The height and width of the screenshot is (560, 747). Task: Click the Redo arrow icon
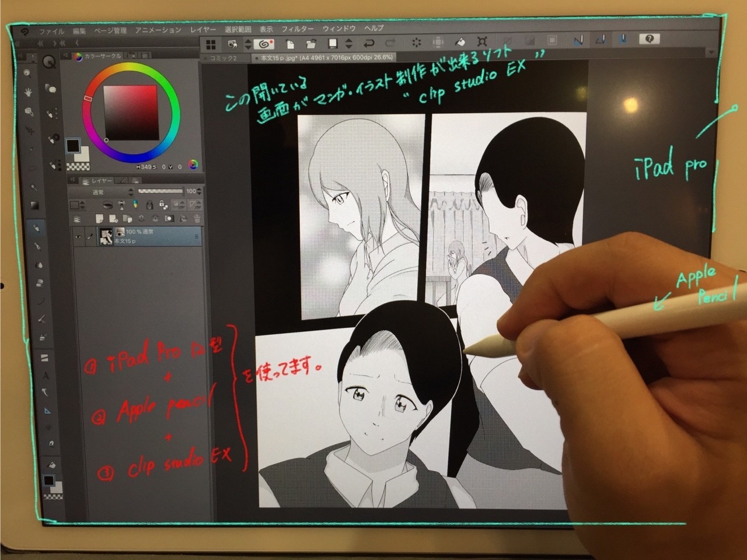[390, 43]
